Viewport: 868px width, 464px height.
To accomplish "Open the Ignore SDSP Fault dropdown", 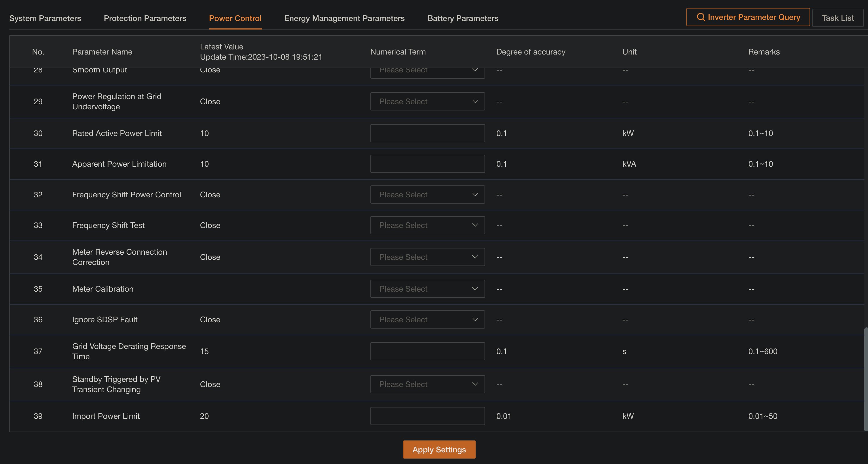I will (x=427, y=319).
